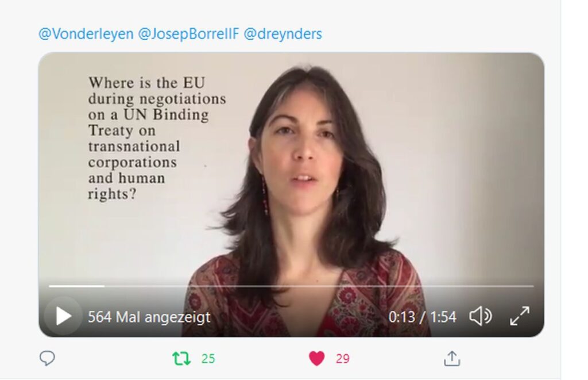Open the @dreynders profile mention
588x380 pixels.
[x=283, y=34]
